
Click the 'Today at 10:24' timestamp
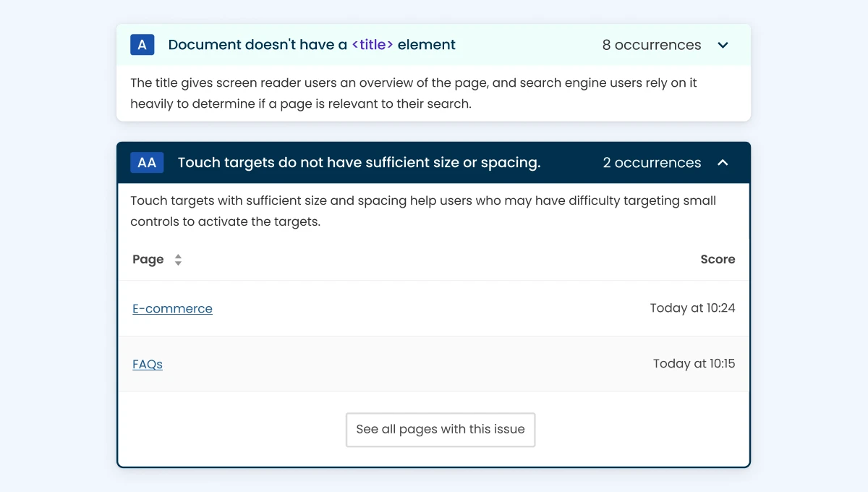tap(693, 308)
